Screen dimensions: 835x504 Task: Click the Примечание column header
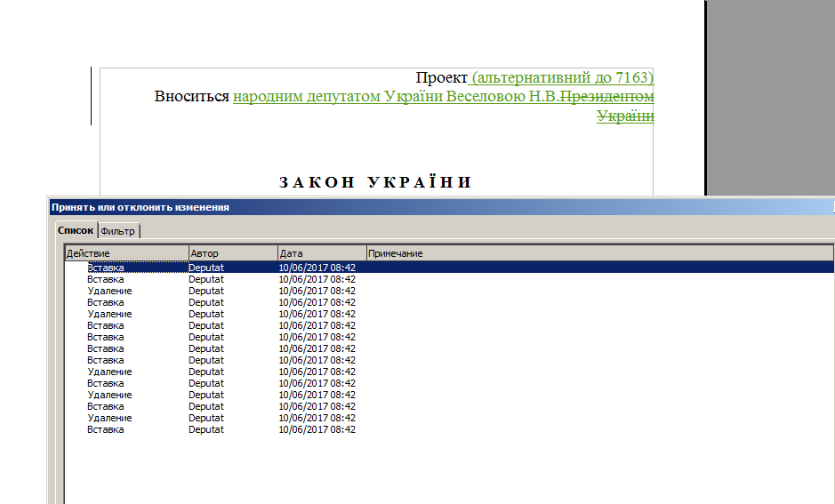click(600, 253)
